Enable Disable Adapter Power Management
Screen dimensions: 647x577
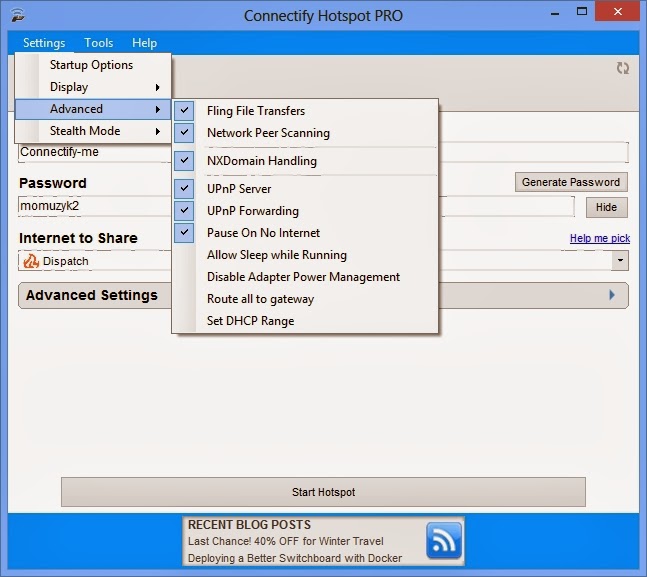pyautogui.click(x=306, y=277)
